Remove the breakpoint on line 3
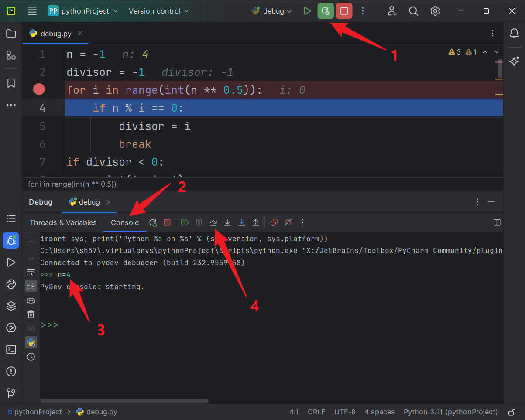Image resolution: width=525 pixels, height=420 pixels. [39, 90]
